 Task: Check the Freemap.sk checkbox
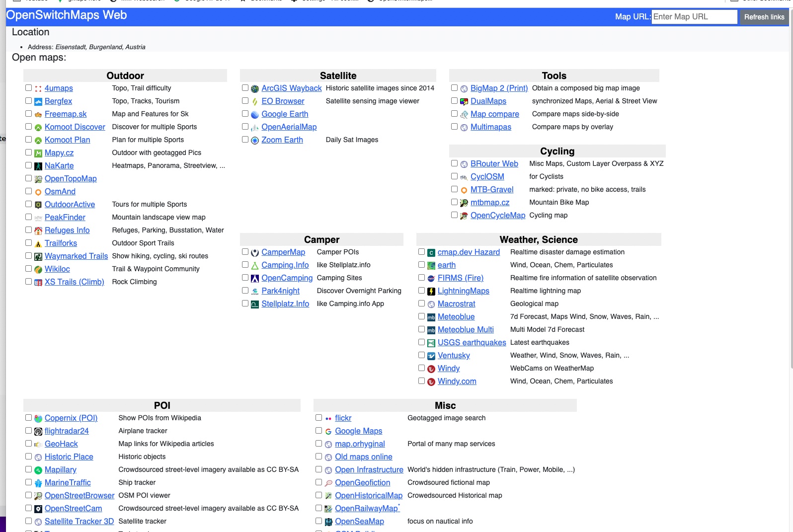click(x=29, y=113)
